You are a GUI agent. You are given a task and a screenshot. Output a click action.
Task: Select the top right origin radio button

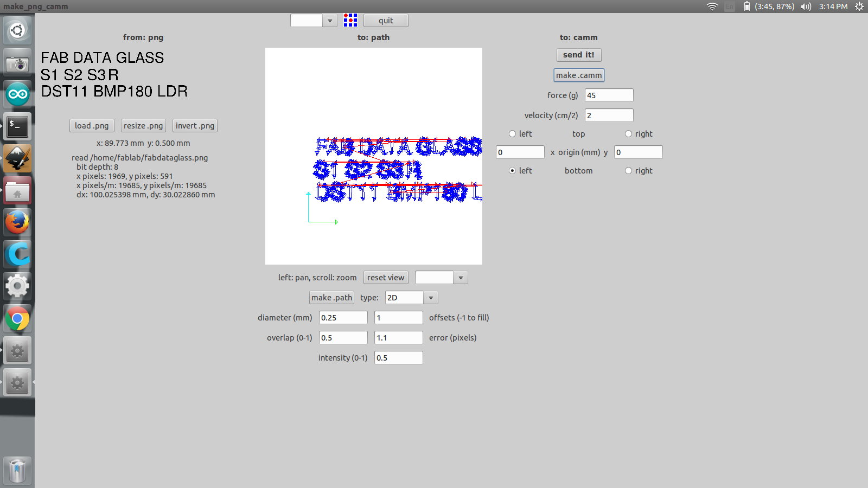(628, 134)
